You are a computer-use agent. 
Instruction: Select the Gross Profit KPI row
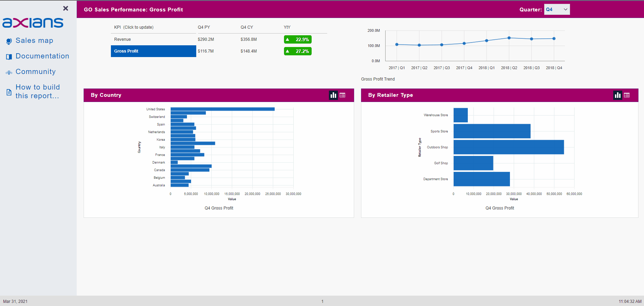153,51
